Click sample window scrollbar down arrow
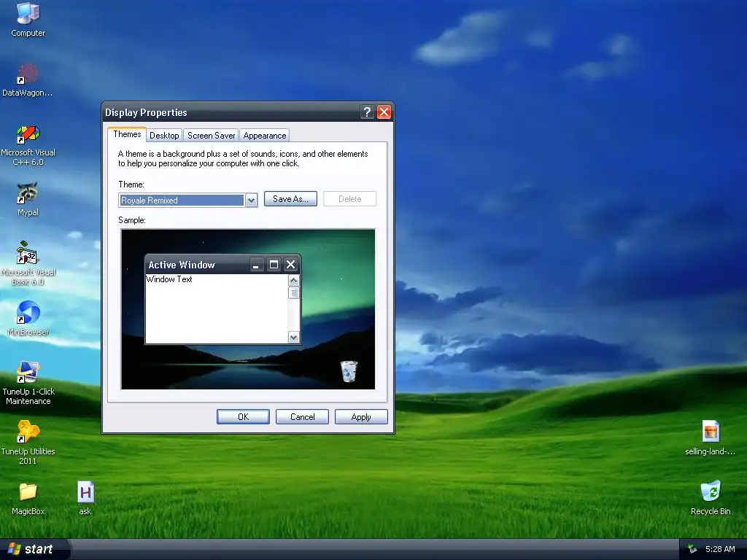The image size is (747, 560). (x=293, y=338)
